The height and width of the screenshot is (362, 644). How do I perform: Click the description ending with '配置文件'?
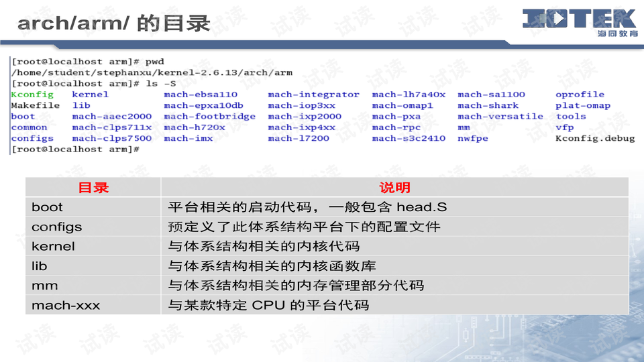point(304,227)
